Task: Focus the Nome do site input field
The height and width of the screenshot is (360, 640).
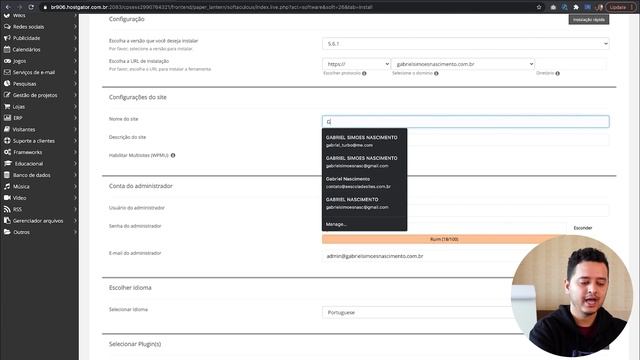Action: (466, 122)
